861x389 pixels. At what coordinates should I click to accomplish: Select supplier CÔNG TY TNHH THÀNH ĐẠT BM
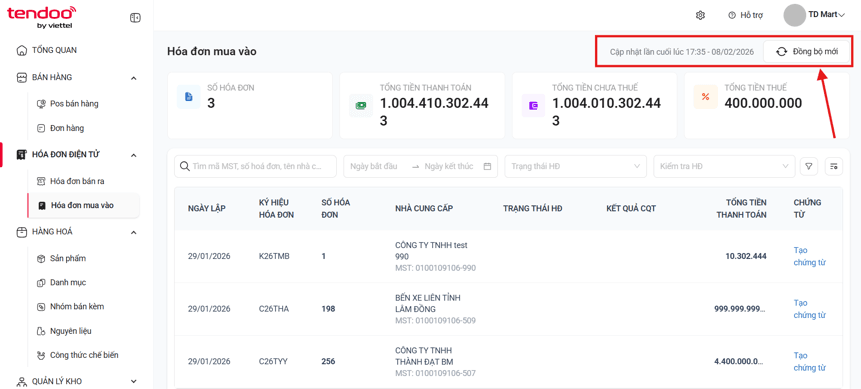[424, 356]
